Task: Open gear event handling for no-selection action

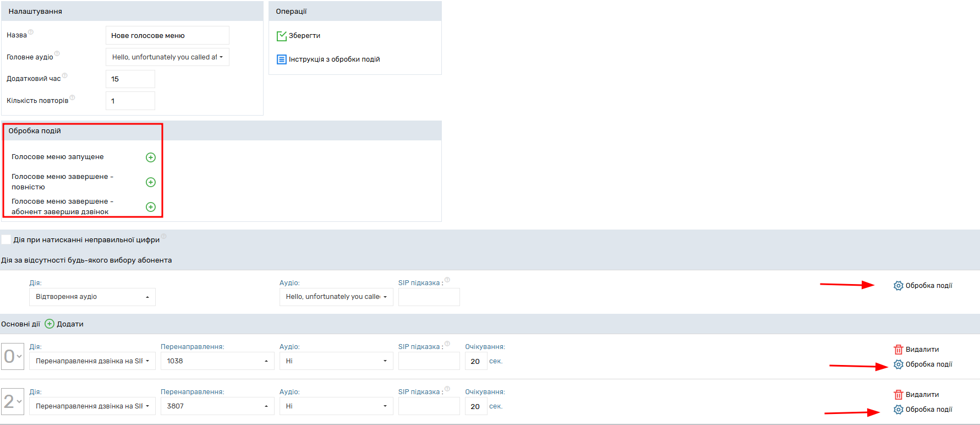Action: coord(898,286)
